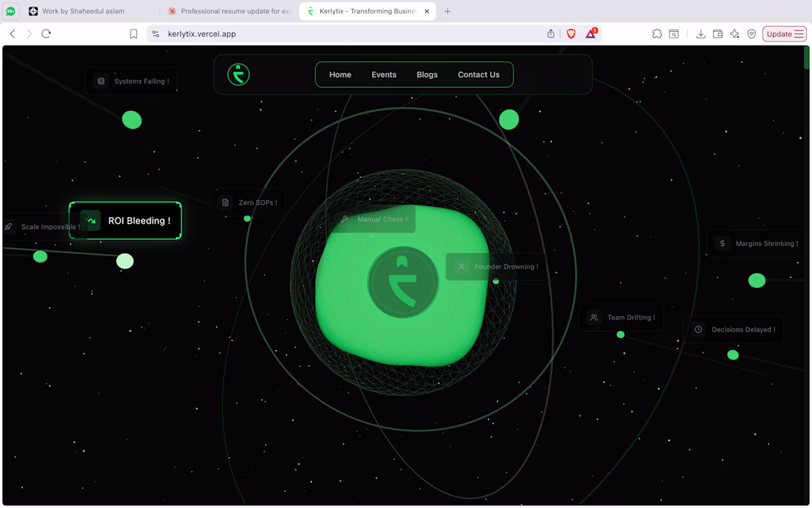Click the document icon in Zero SOPs
The height and width of the screenshot is (508, 812).
[225, 202]
